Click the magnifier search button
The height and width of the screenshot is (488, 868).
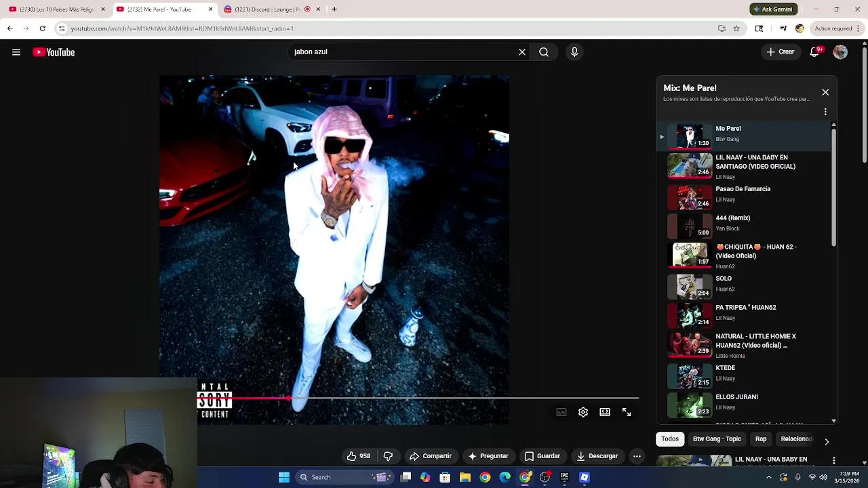pos(544,52)
